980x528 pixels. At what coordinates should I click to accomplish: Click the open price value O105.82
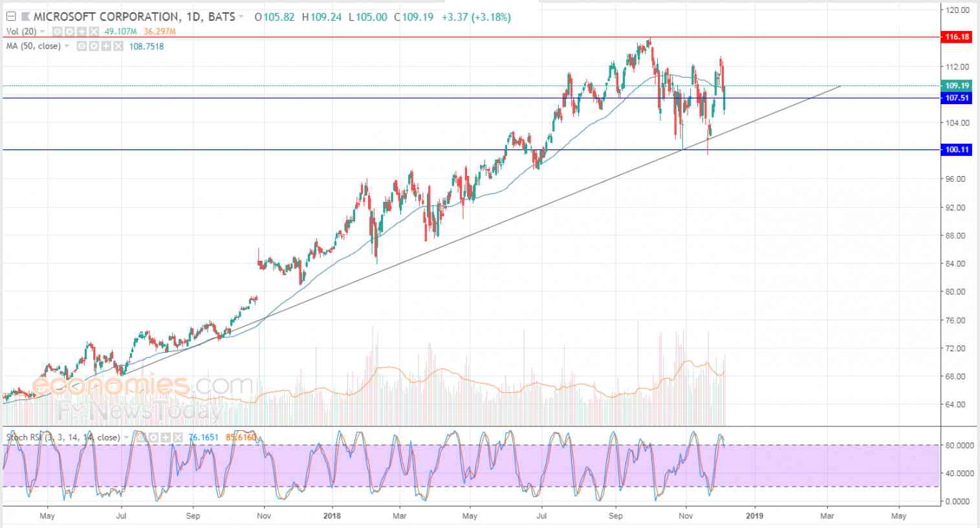click(x=275, y=17)
